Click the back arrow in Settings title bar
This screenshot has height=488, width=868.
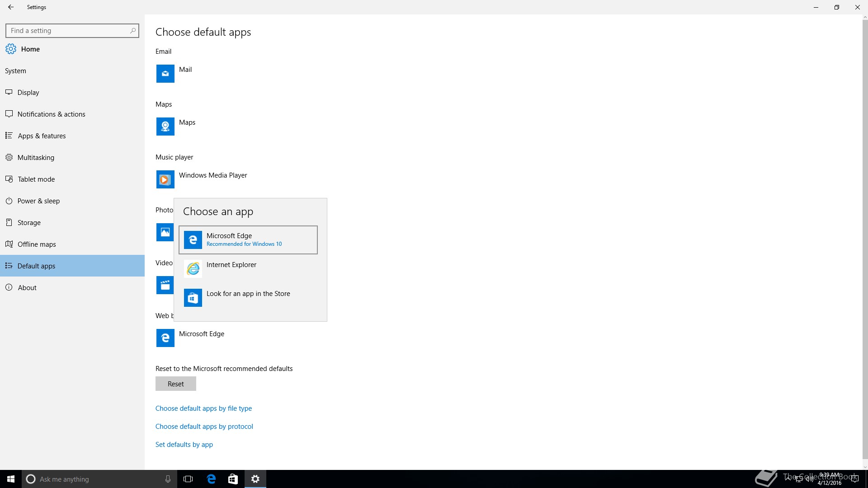[11, 7]
